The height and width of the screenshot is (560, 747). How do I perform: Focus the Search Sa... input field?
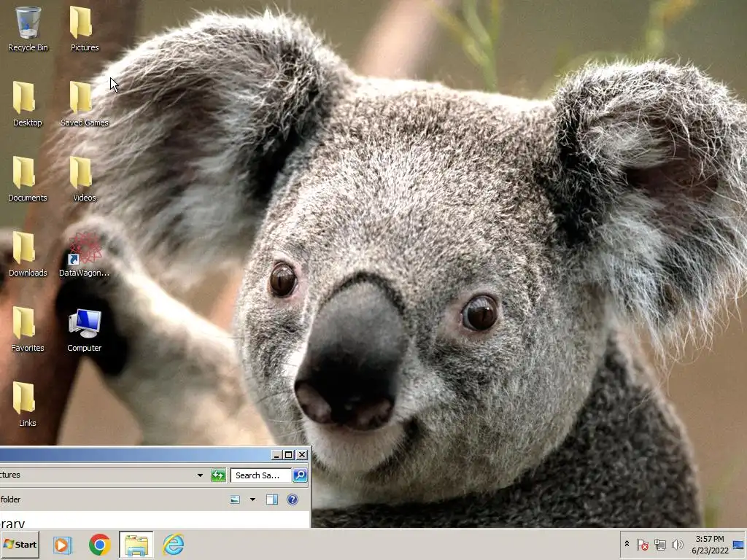tap(260, 475)
